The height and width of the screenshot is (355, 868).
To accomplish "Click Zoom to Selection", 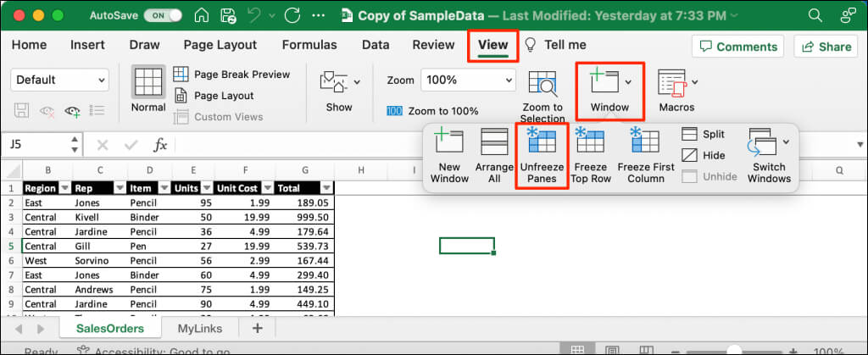I will [542, 97].
